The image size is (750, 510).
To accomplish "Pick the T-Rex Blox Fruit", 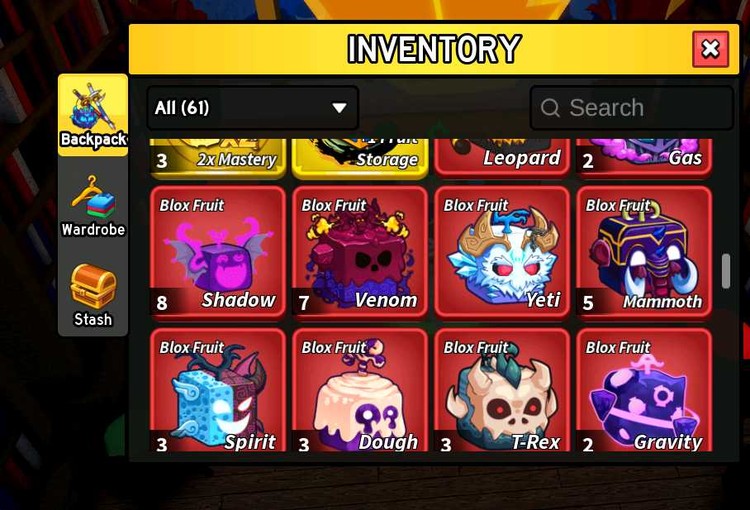I will tap(502, 390).
